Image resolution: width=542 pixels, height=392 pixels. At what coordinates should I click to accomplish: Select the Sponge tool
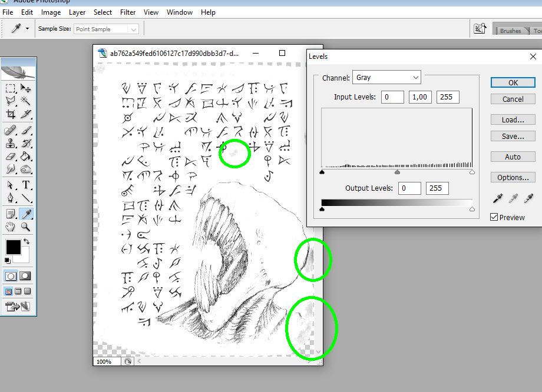pyautogui.click(x=25, y=169)
